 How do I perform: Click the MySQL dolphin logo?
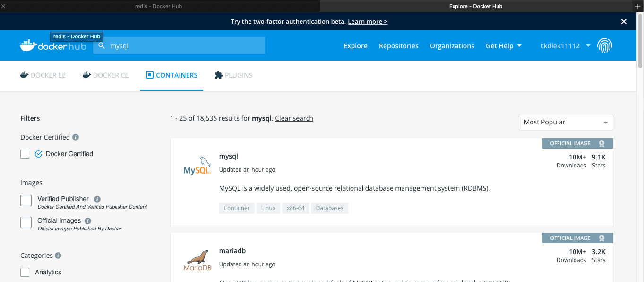coord(197,166)
